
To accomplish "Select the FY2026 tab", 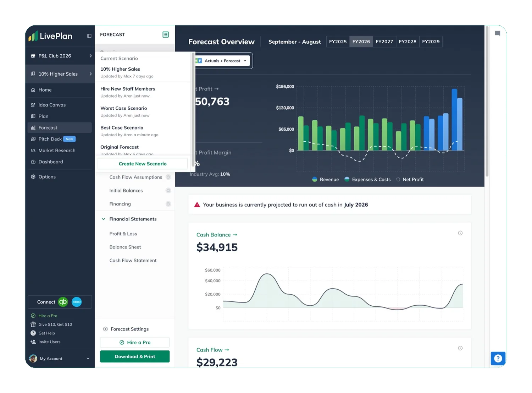I will point(361,42).
